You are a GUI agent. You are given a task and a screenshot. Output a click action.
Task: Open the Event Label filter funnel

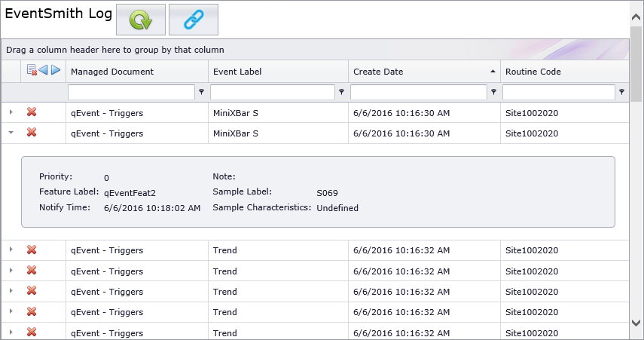tap(342, 92)
